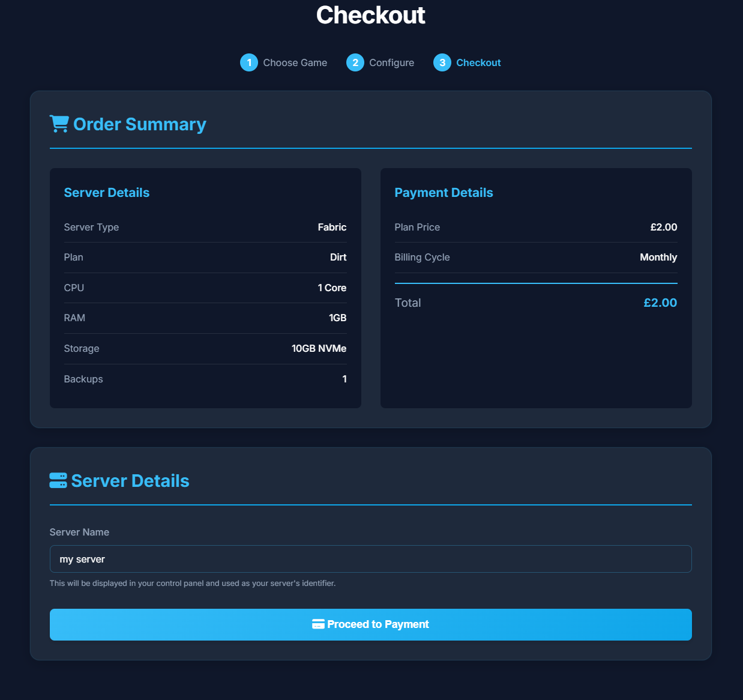Click the credit card icon on Proceed to Payment
Viewport: 743px width, 700px height.
click(317, 624)
